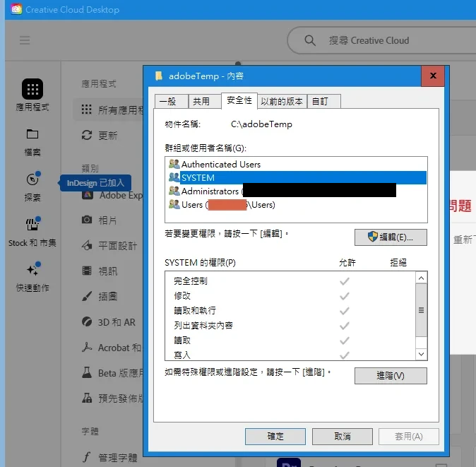Select SYSTEM in the group list
Viewport: 476px width, 467px height.
[297, 177]
